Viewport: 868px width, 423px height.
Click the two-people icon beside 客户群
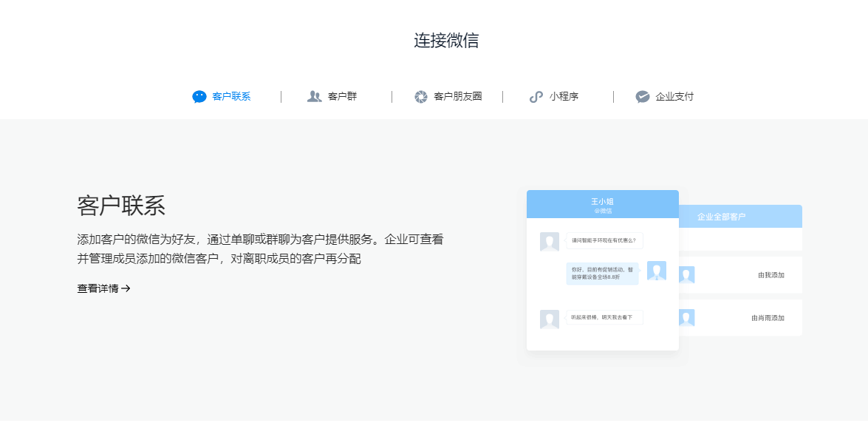tap(315, 96)
